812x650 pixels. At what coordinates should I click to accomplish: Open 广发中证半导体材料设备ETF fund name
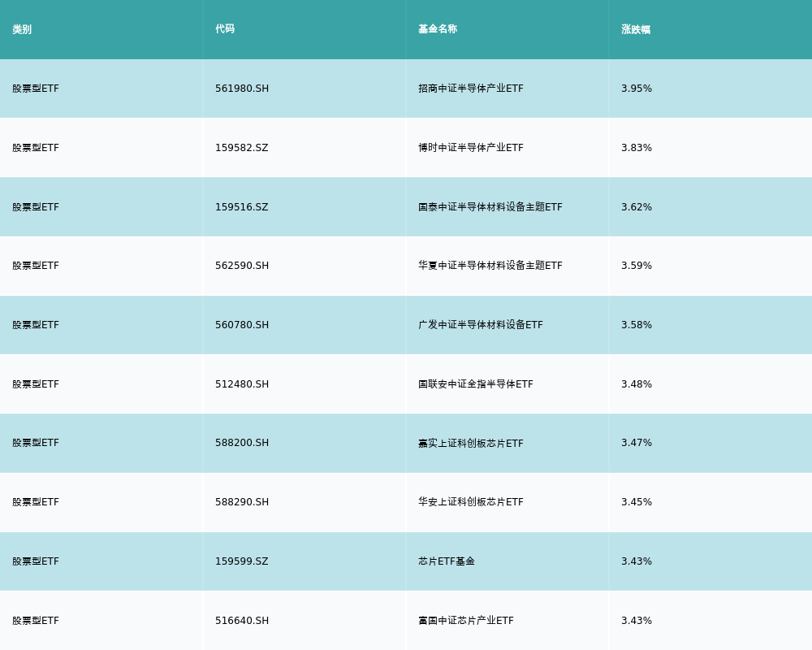click(x=481, y=325)
